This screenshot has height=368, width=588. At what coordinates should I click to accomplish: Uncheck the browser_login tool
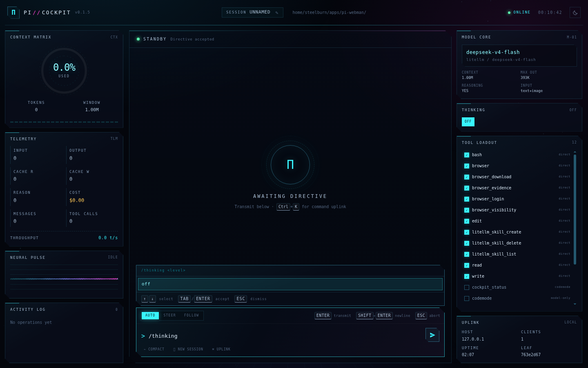pyautogui.click(x=467, y=199)
